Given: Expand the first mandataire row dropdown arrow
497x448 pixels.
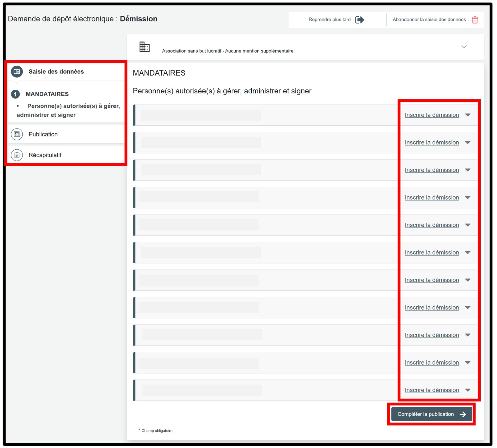Looking at the screenshot, I should [x=468, y=115].
